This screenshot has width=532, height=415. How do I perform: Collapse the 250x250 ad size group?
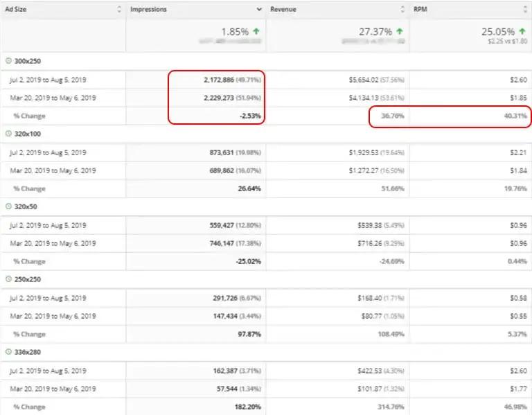point(8,279)
